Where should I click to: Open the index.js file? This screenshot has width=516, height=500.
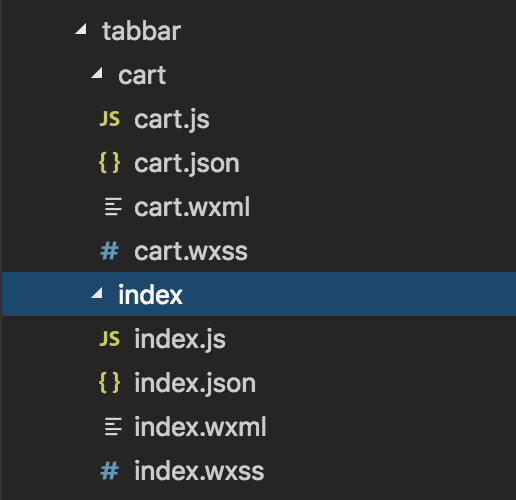[x=180, y=339]
